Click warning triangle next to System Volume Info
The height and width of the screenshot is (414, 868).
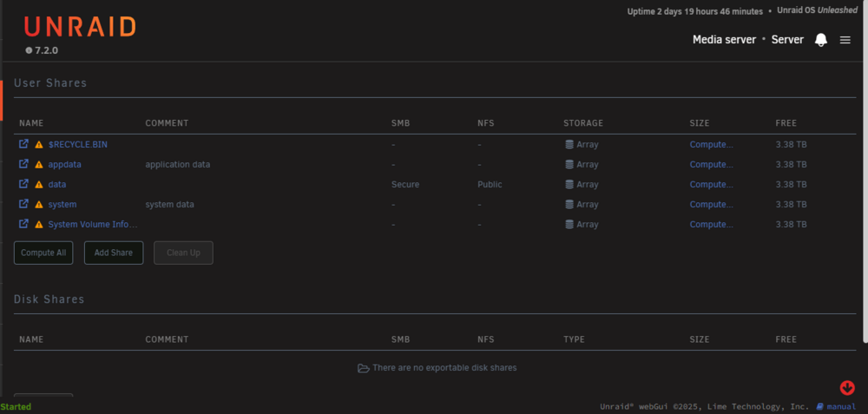click(x=39, y=224)
